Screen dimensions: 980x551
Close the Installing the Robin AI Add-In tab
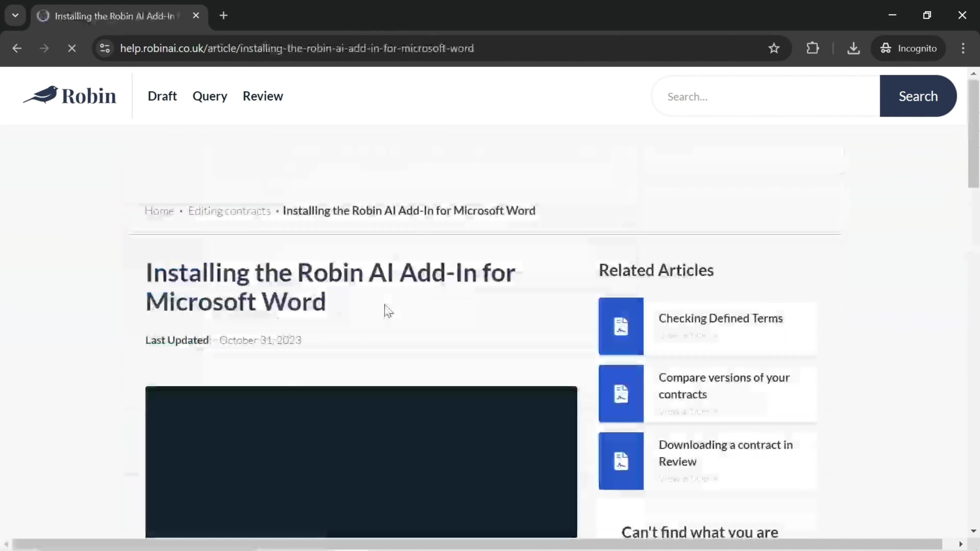[x=196, y=16]
